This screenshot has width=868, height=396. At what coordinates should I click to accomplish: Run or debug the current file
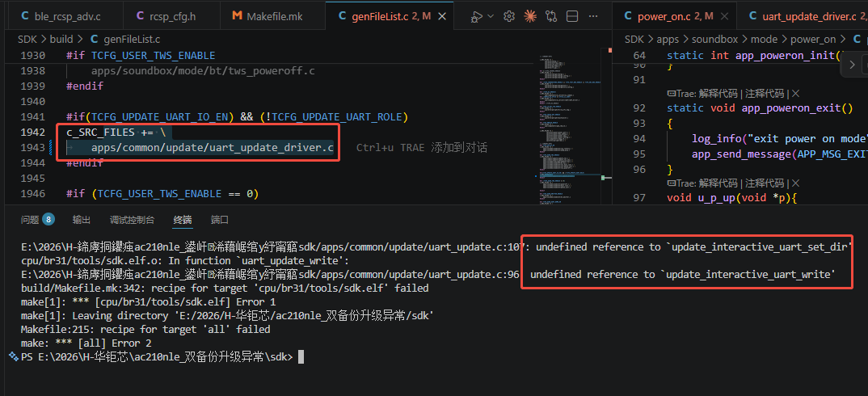[476, 17]
